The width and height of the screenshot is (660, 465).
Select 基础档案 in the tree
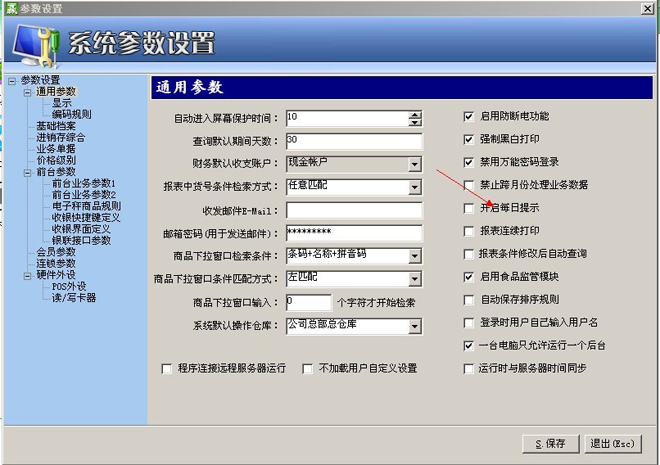coord(56,126)
